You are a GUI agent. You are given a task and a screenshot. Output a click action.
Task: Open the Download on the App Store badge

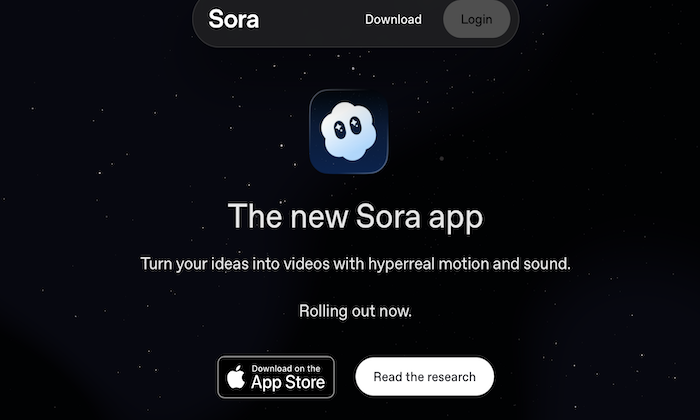(x=276, y=377)
